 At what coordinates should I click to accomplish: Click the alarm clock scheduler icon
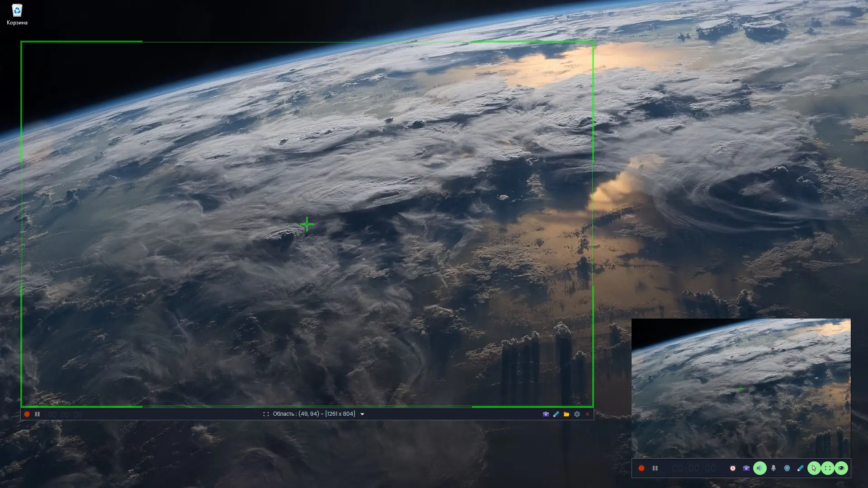click(x=732, y=468)
